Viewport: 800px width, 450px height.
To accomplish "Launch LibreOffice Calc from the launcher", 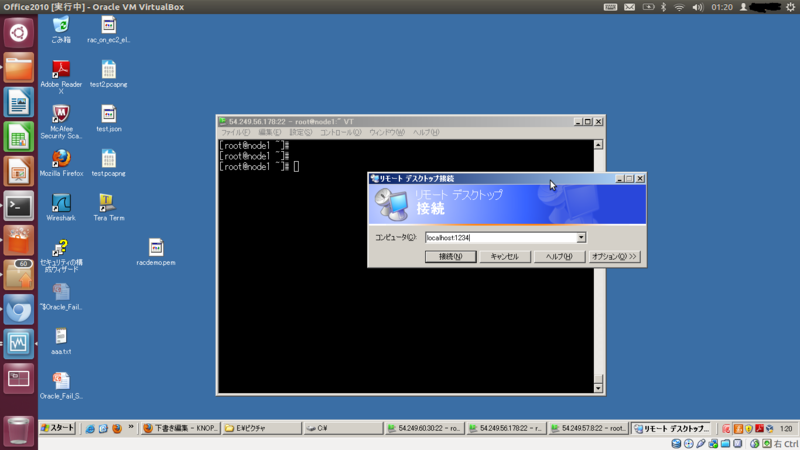I will pos(18,137).
